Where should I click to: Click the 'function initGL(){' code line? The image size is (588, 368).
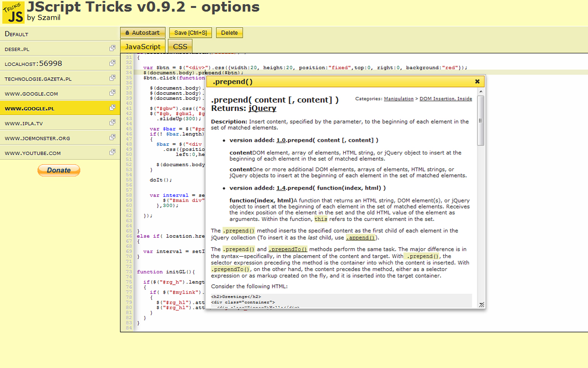[166, 272]
